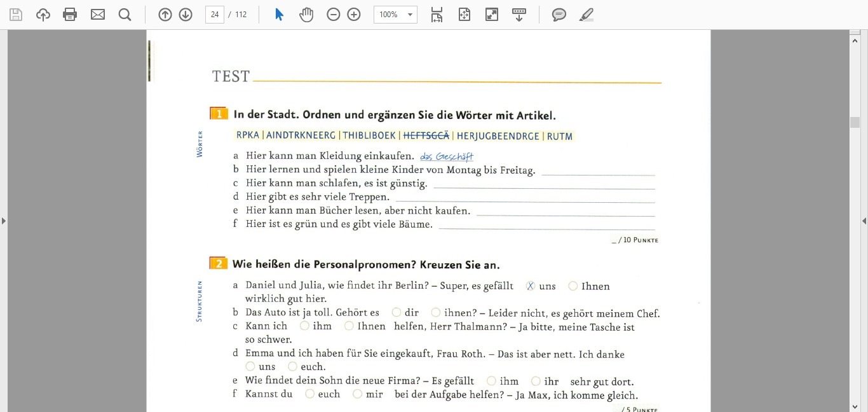The width and height of the screenshot is (868, 412).
Task: Select the 'Ihnen' radio in sentence a
Action: pyautogui.click(x=573, y=286)
